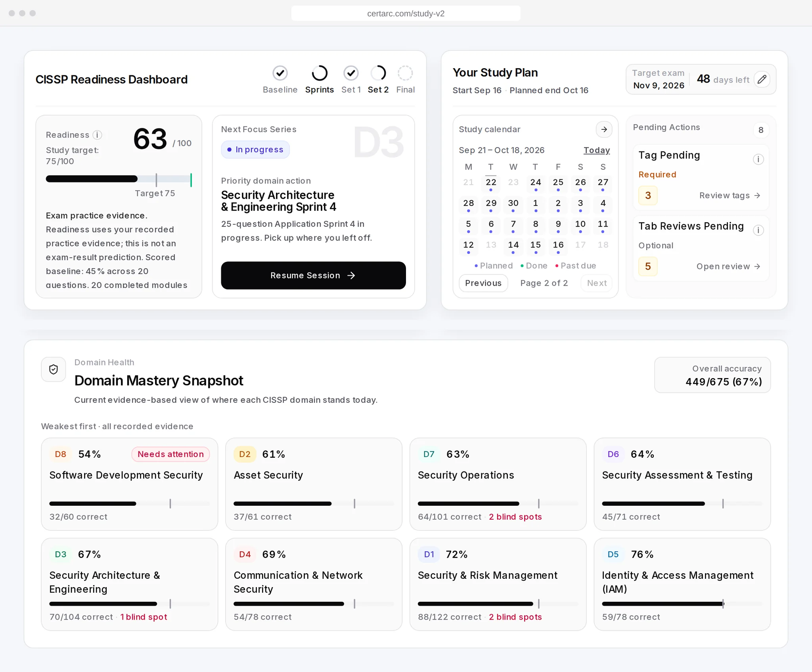Click the Domain Health shield icon
Screen dimensions: 812x672
[x=54, y=369]
